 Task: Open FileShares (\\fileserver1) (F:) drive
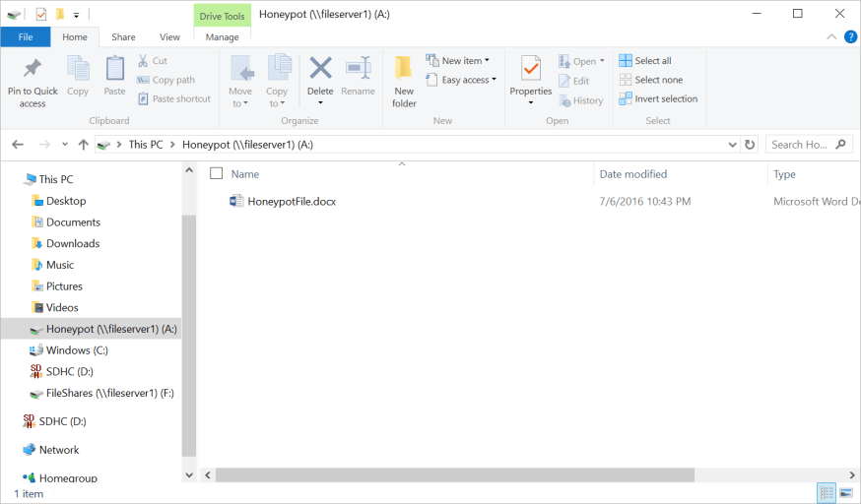point(109,393)
